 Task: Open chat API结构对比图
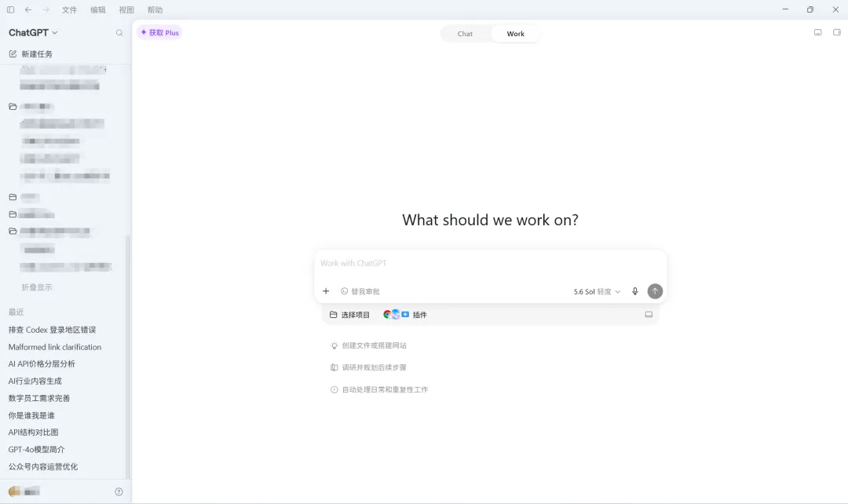(33, 432)
